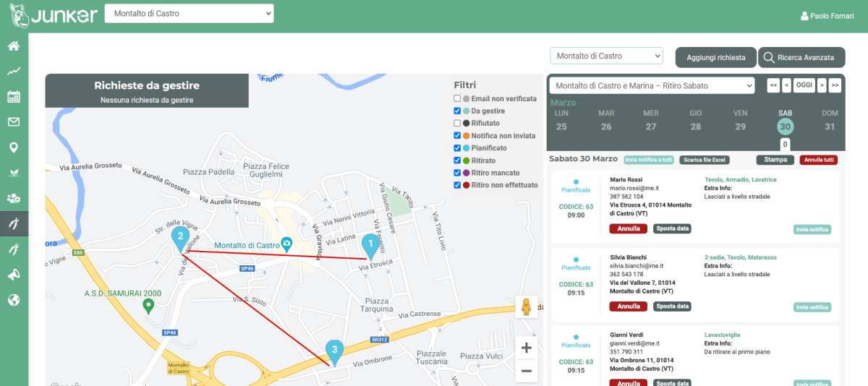This screenshot has width=868, height=386.
Task: Click the Richieste da gestire panel header
Action: pyautogui.click(x=147, y=90)
